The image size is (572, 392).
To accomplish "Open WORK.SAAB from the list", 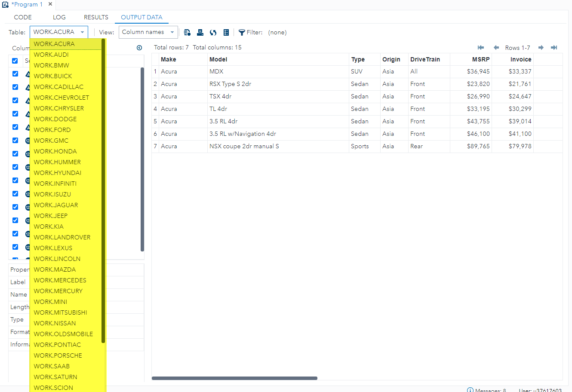I will coord(66,366).
